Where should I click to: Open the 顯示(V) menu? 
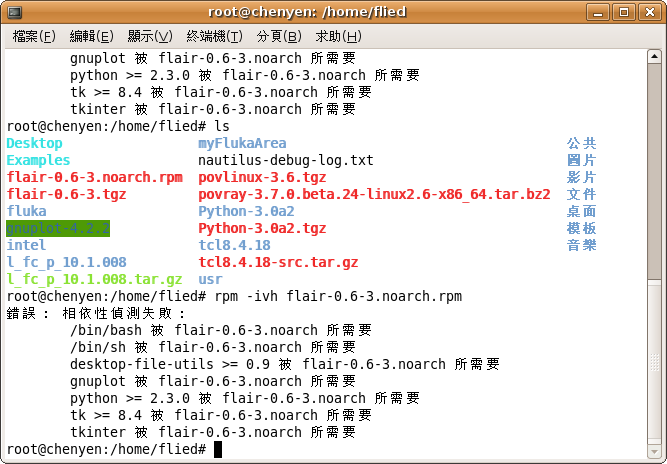coord(150,37)
